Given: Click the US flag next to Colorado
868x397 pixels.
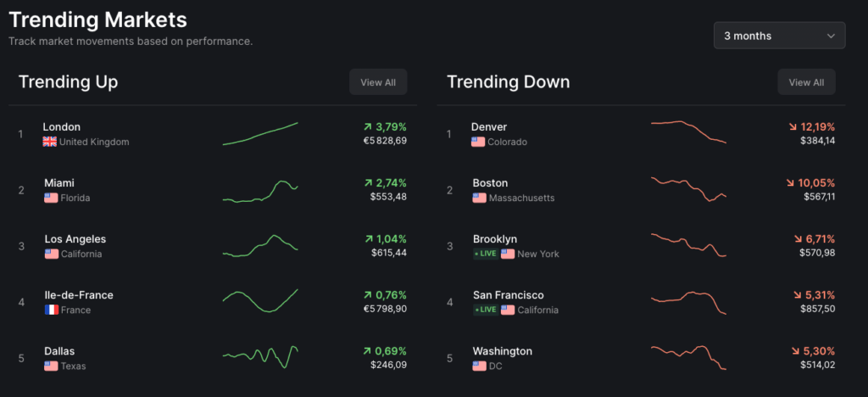Looking at the screenshot, I should coord(478,142).
